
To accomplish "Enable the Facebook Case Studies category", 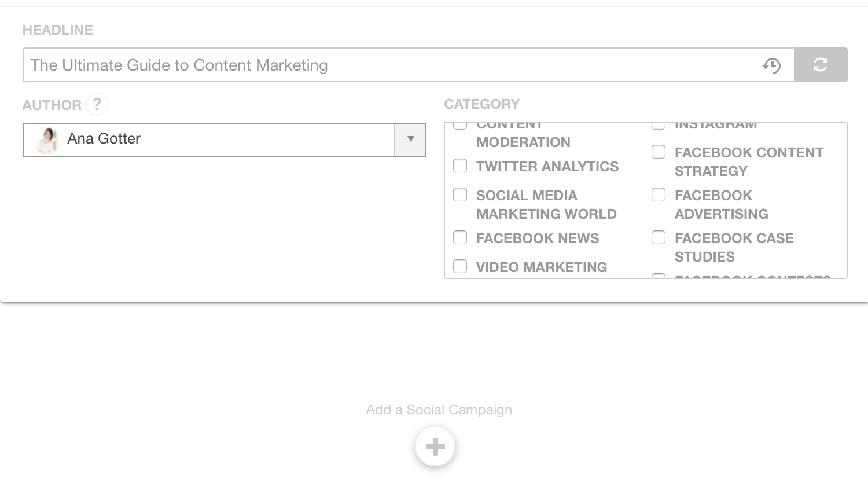I will pos(659,238).
